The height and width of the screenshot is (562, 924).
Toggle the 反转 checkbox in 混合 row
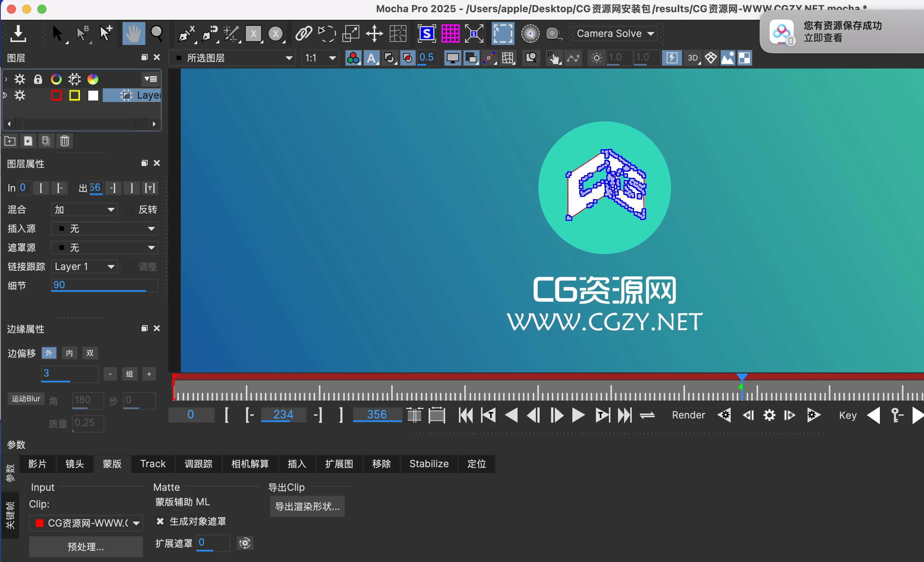coord(129,209)
